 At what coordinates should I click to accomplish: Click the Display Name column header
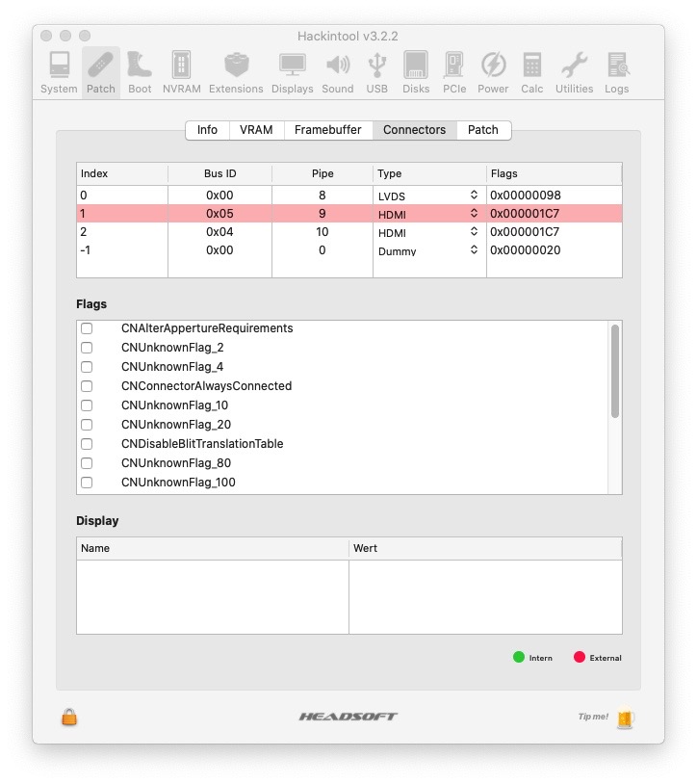tap(213, 548)
